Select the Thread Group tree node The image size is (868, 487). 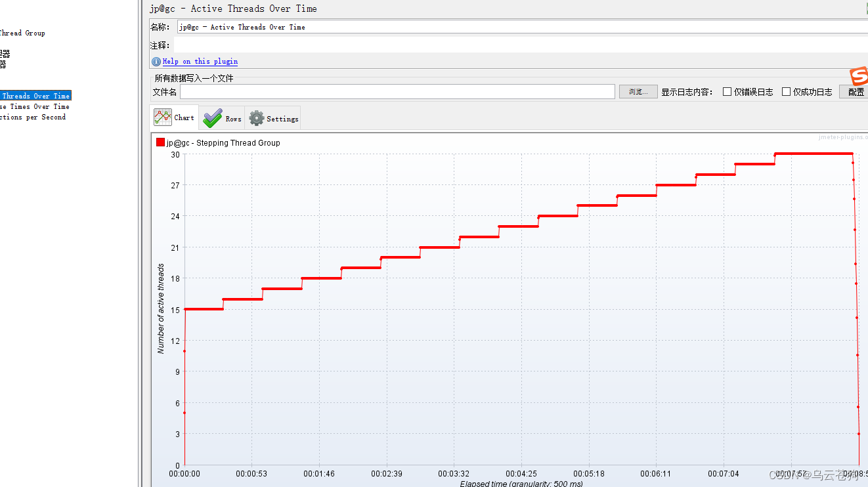22,33
